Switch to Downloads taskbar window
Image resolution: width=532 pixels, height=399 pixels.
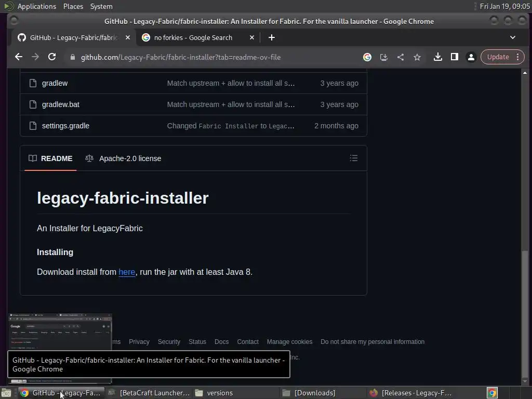point(323,393)
